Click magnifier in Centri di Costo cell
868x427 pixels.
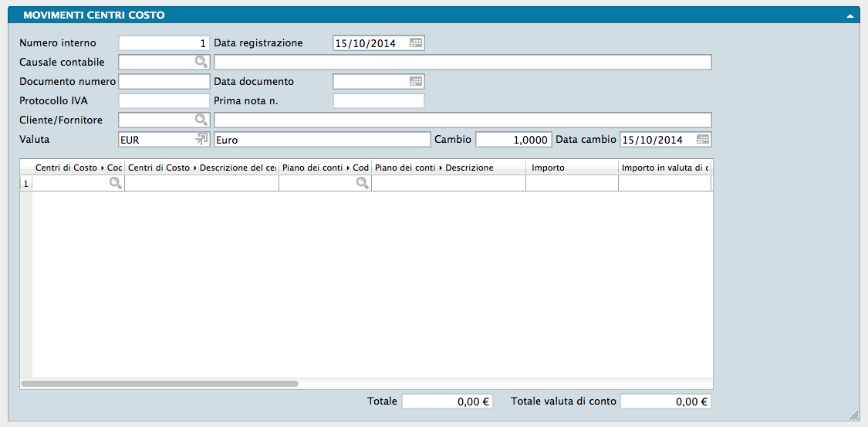pyautogui.click(x=115, y=183)
